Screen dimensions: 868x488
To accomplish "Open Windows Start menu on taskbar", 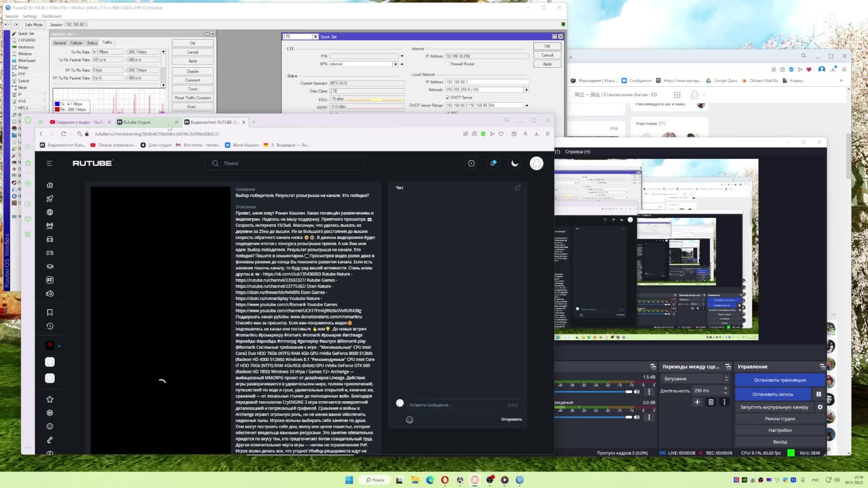I will [349, 480].
